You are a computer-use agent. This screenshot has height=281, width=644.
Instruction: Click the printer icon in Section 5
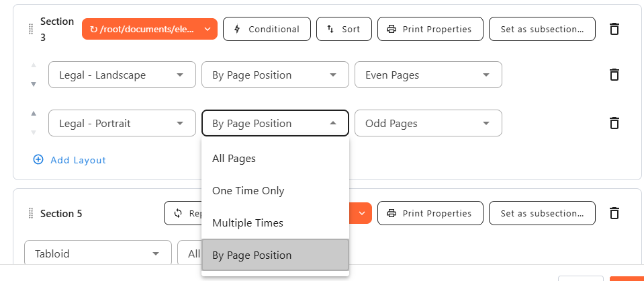pyautogui.click(x=392, y=213)
